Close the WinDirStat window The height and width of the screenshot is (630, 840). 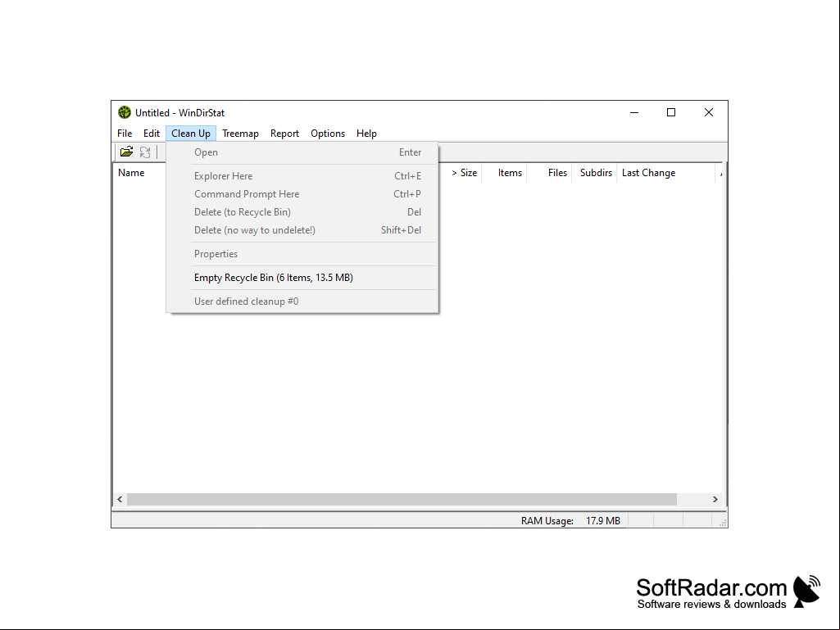click(x=709, y=112)
